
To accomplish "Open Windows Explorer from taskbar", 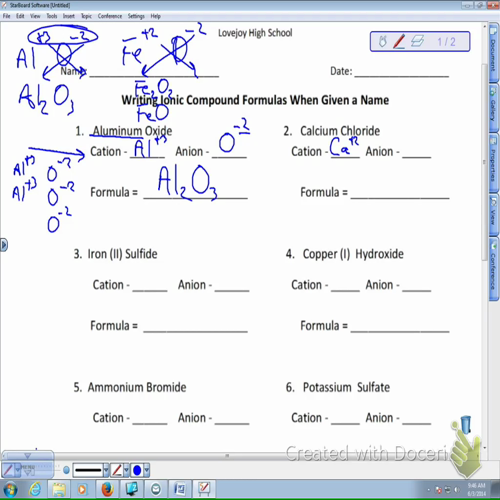I will pyautogui.click(x=59, y=490).
